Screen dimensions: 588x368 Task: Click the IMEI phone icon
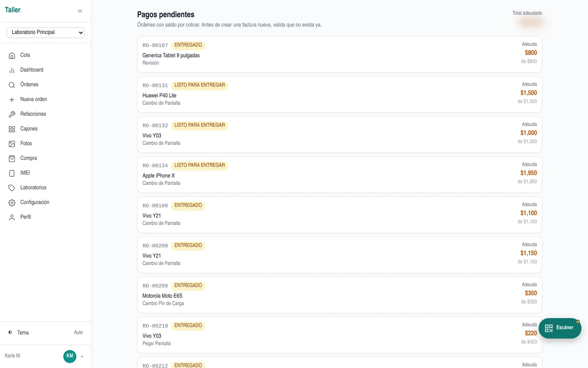[12, 173]
